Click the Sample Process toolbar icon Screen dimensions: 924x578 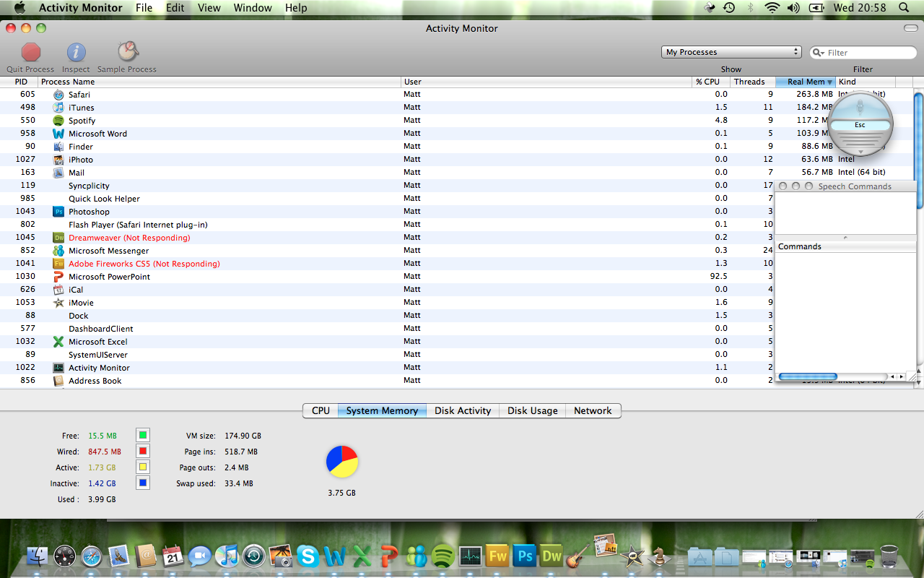tap(128, 51)
